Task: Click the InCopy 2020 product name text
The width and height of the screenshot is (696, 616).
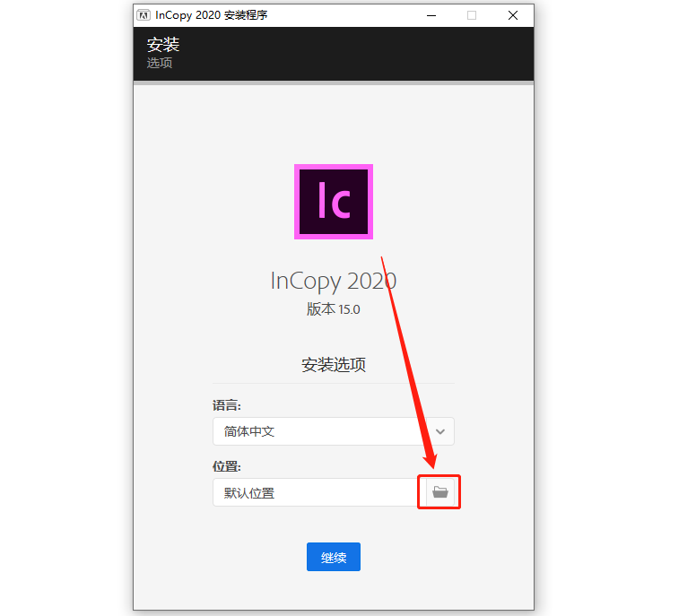Action: (x=334, y=282)
